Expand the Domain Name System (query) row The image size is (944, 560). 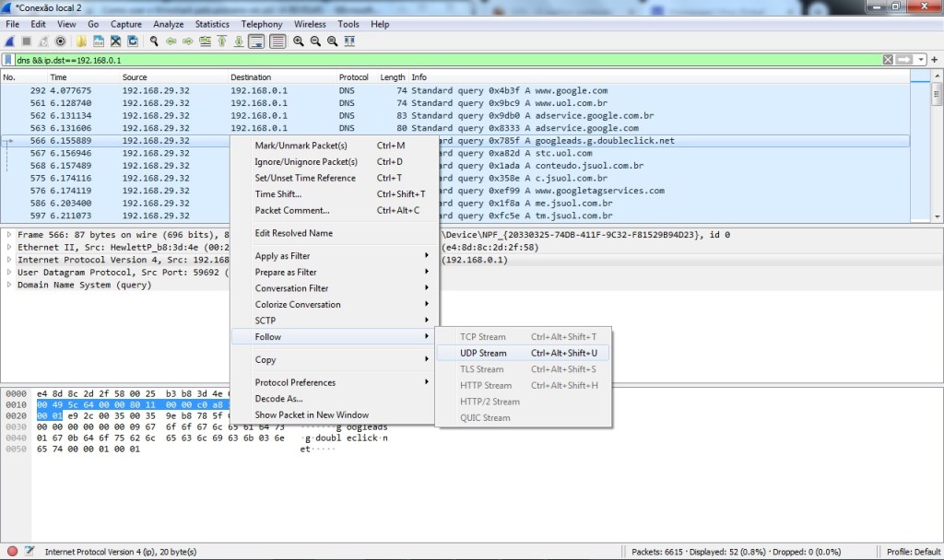[9, 285]
